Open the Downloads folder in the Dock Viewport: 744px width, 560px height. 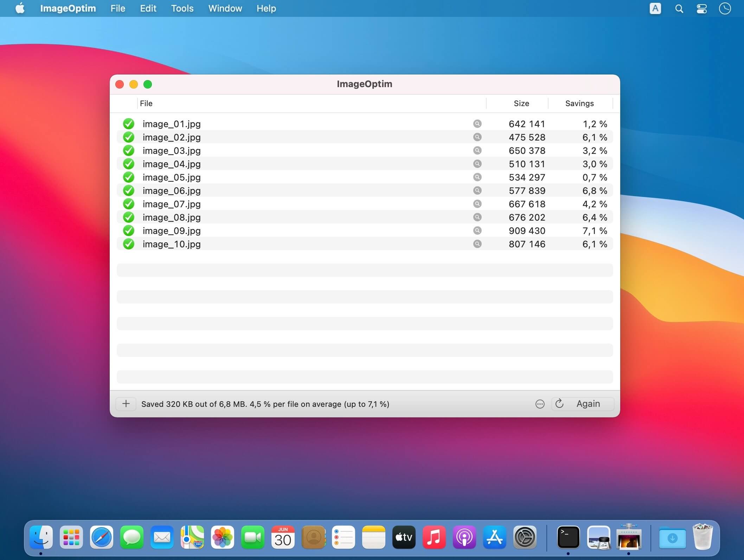tap(672, 537)
